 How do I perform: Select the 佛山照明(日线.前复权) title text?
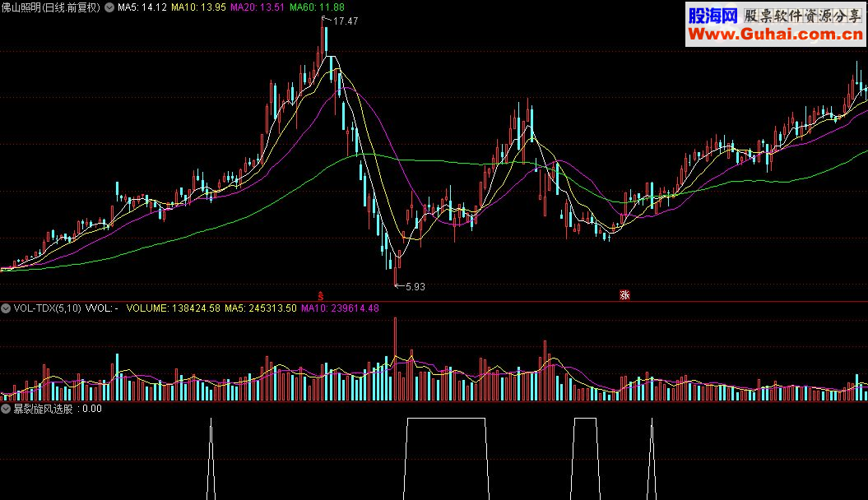[51, 7]
